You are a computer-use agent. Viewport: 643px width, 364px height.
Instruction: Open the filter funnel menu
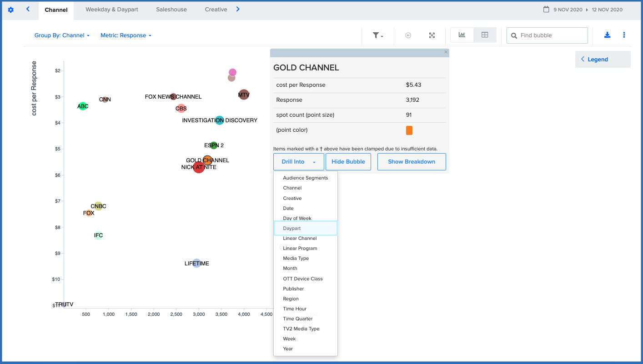(378, 35)
